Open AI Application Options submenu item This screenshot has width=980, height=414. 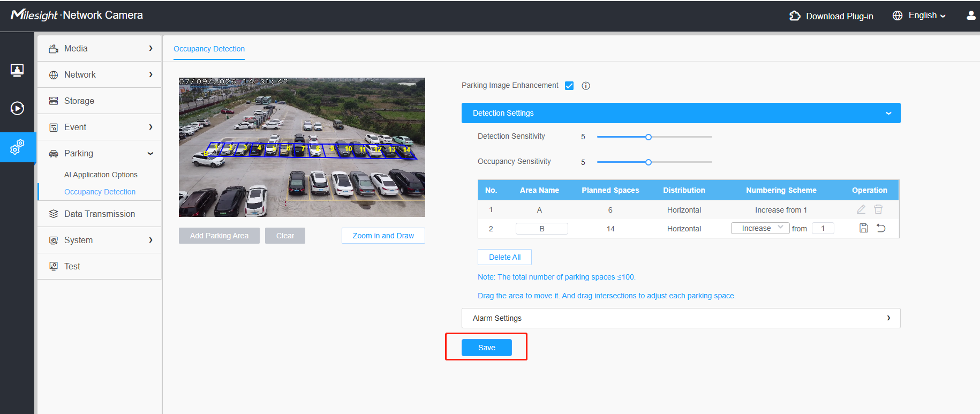[101, 175]
